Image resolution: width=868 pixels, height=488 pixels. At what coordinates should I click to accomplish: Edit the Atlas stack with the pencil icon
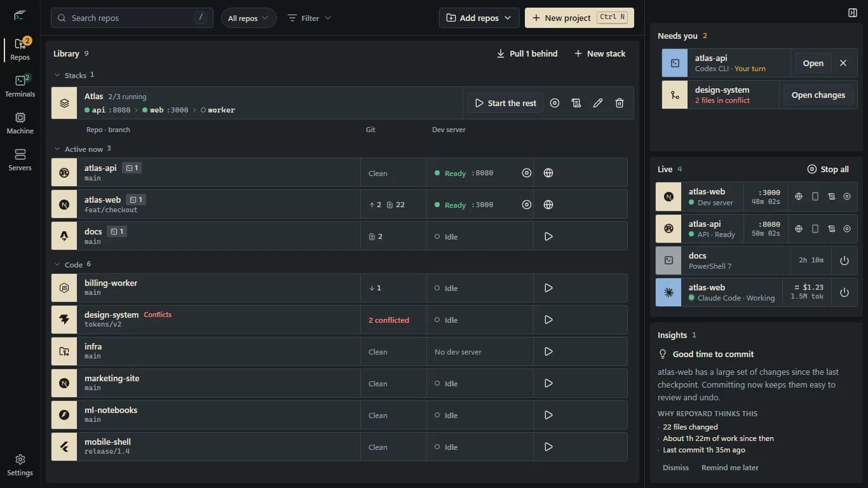598,103
